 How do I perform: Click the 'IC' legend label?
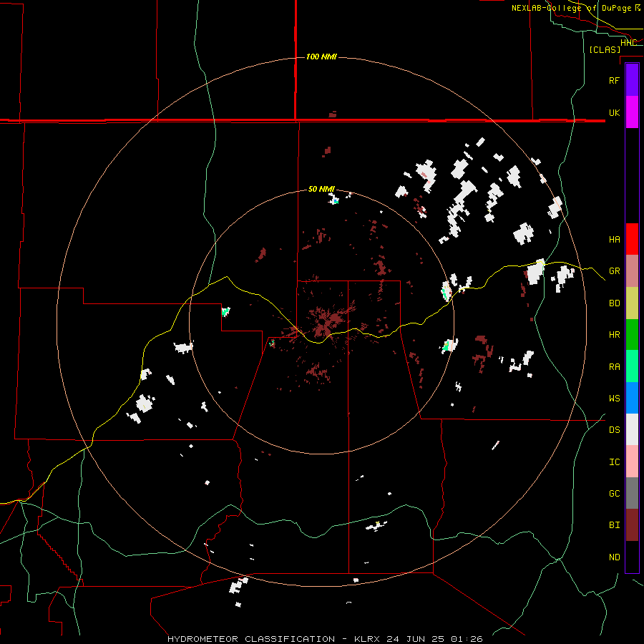tap(614, 462)
